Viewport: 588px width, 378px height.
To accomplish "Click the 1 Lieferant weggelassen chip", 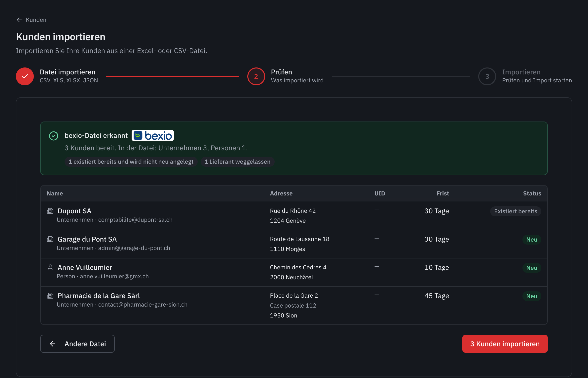I will 237,162.
